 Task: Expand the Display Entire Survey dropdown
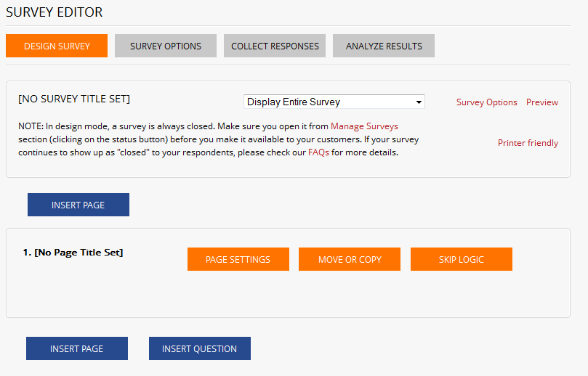pos(334,102)
